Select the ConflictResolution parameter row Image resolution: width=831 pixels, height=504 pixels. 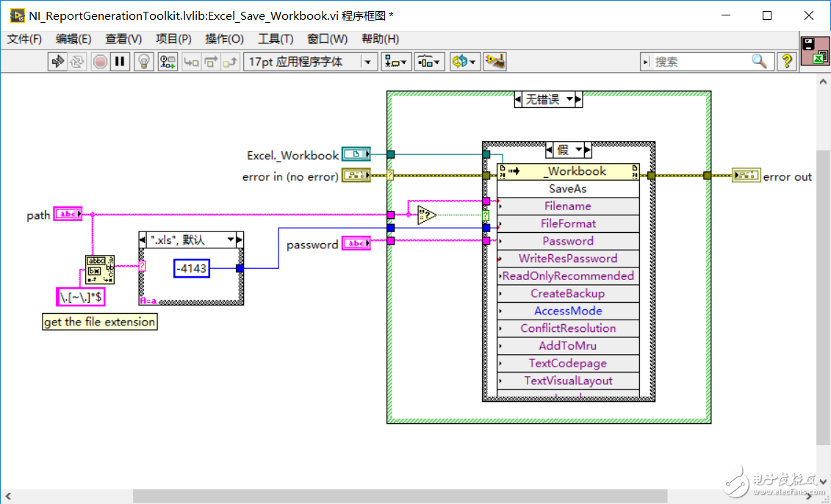click(x=568, y=328)
